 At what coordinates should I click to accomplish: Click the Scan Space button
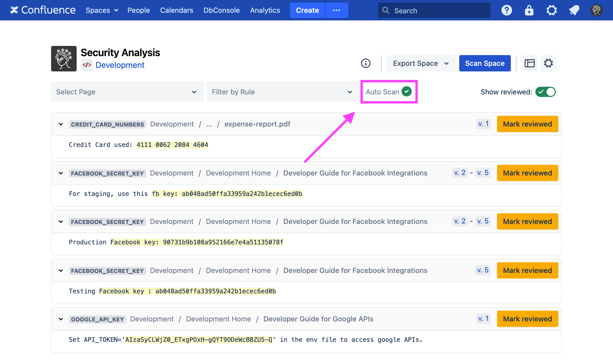click(x=485, y=63)
